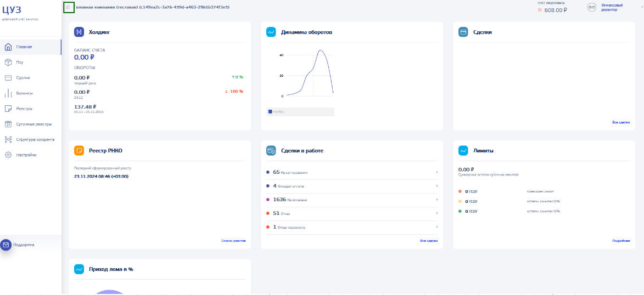644x295 pixels.
Task: Expand the На согласовании row chevron
Action: click(x=437, y=172)
